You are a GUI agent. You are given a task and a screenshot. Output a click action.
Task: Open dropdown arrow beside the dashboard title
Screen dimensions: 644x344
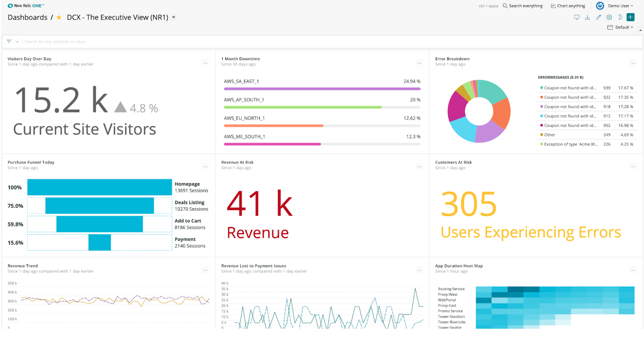(174, 17)
